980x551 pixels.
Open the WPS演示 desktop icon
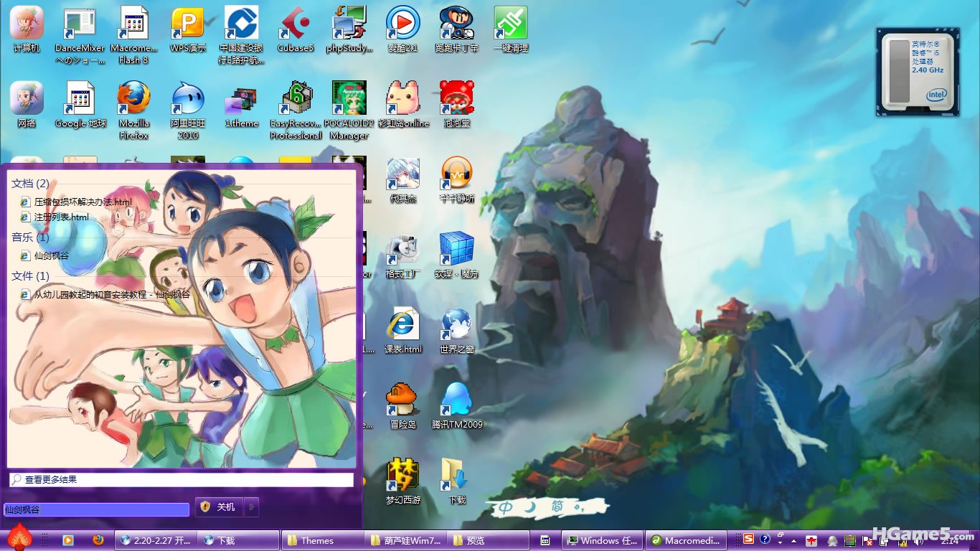click(187, 26)
